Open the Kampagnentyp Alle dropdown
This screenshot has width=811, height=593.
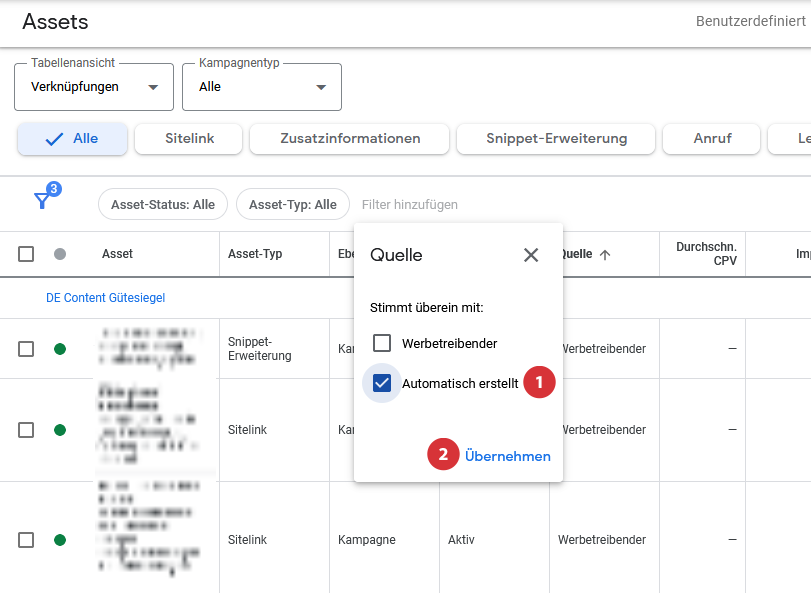[262, 87]
